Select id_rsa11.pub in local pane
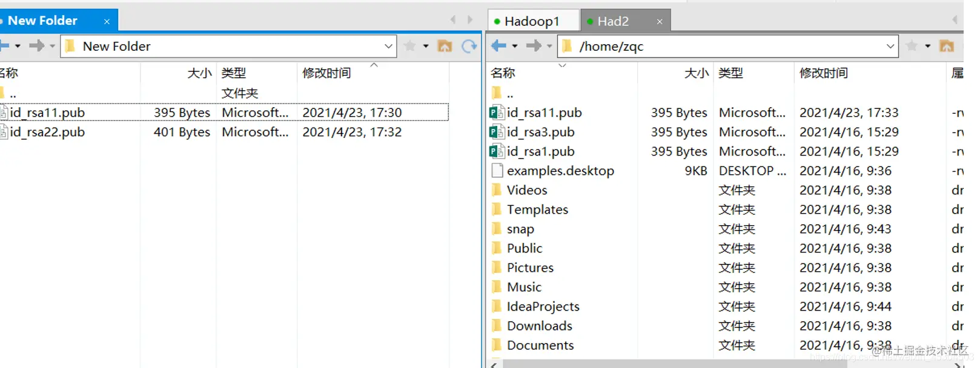The image size is (980, 368). pyautogui.click(x=224, y=113)
